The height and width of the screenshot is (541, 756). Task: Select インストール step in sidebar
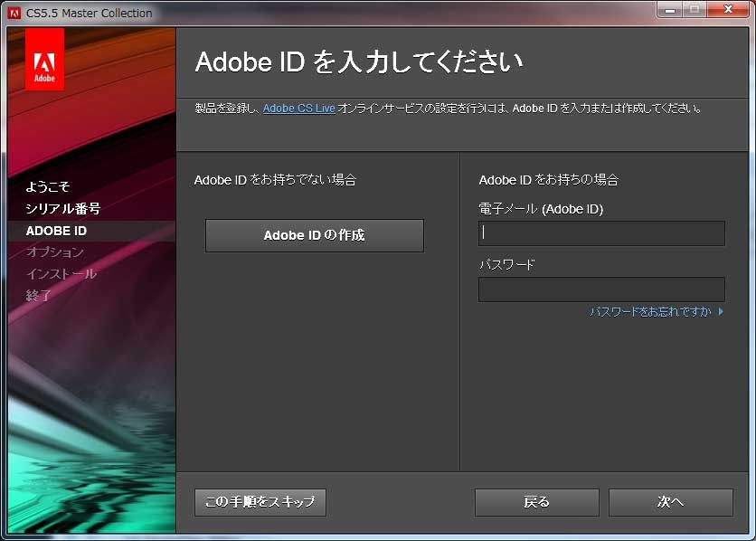(61, 273)
